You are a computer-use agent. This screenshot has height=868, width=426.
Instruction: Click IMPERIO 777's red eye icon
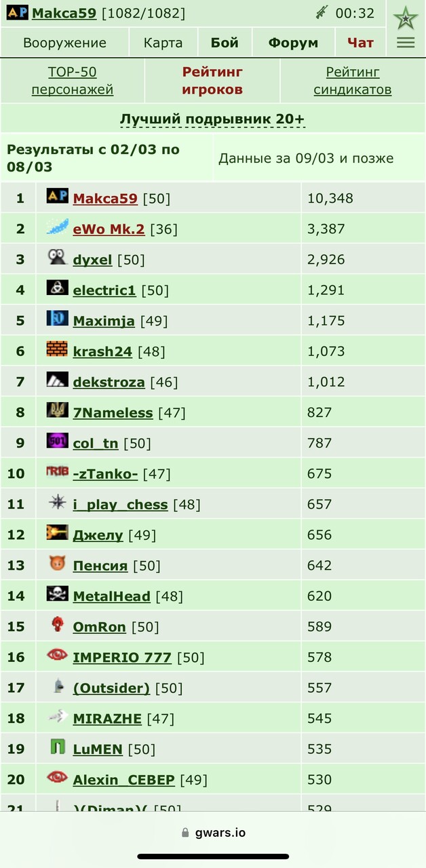pos(57,655)
